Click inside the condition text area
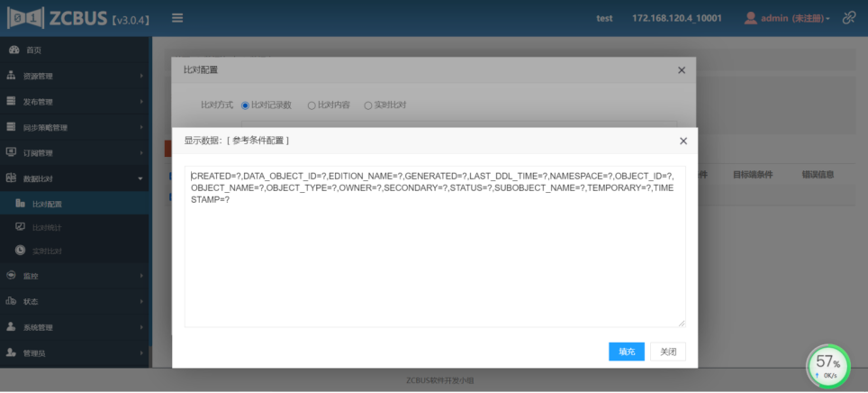The image size is (868, 393). click(x=434, y=270)
